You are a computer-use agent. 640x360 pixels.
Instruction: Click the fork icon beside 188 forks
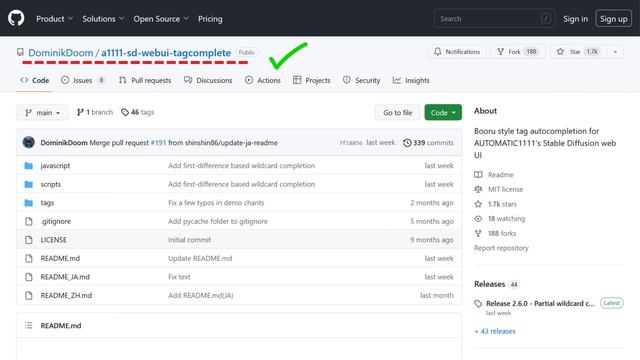click(478, 233)
